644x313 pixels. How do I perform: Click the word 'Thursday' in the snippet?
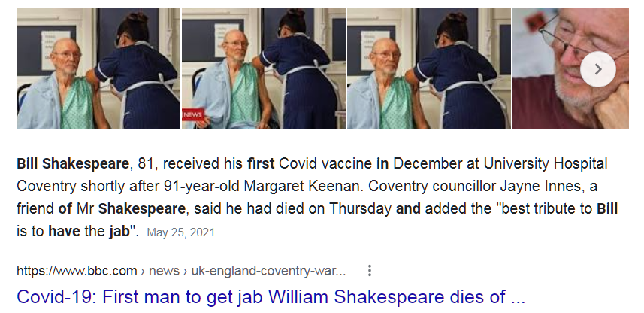pos(360,208)
